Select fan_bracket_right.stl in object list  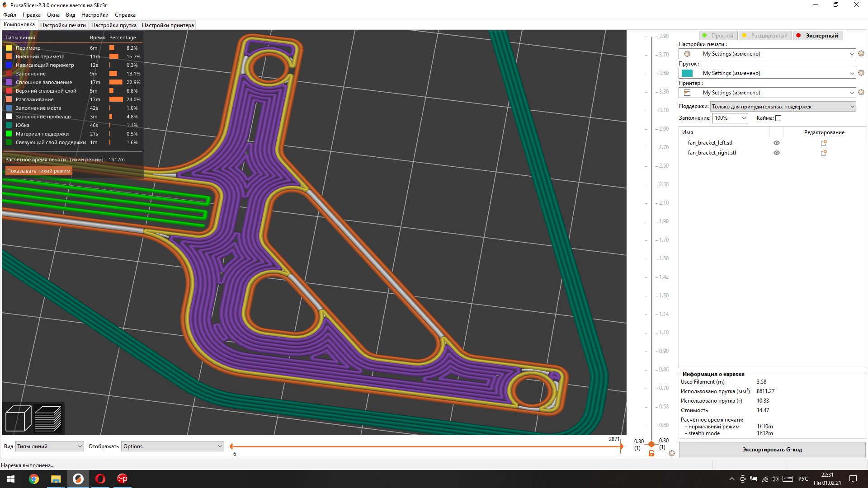(x=712, y=153)
